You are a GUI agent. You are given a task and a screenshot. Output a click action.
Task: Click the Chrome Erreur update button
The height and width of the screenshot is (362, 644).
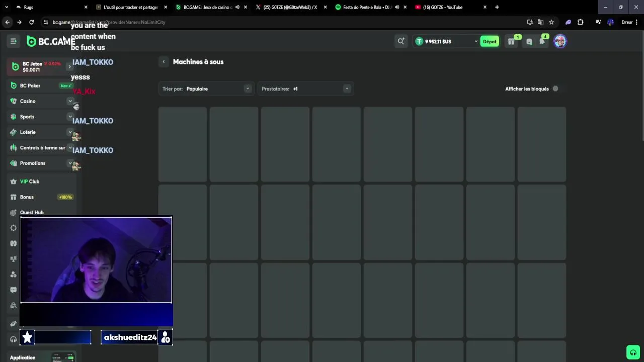[630, 22]
